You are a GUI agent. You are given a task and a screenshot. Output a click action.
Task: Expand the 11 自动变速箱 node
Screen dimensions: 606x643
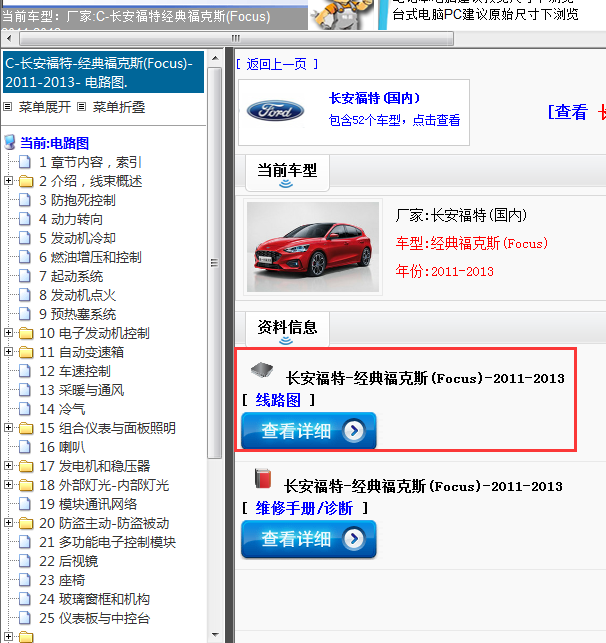click(x=8, y=351)
